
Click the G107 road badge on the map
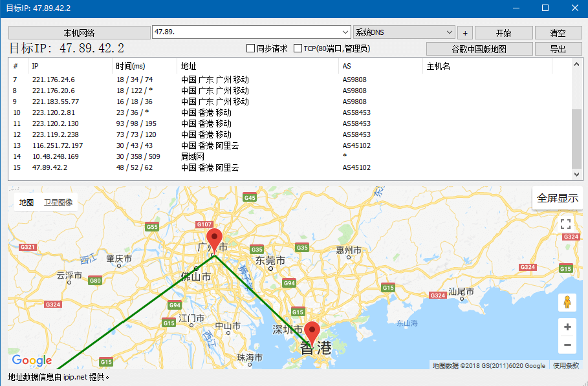click(204, 224)
